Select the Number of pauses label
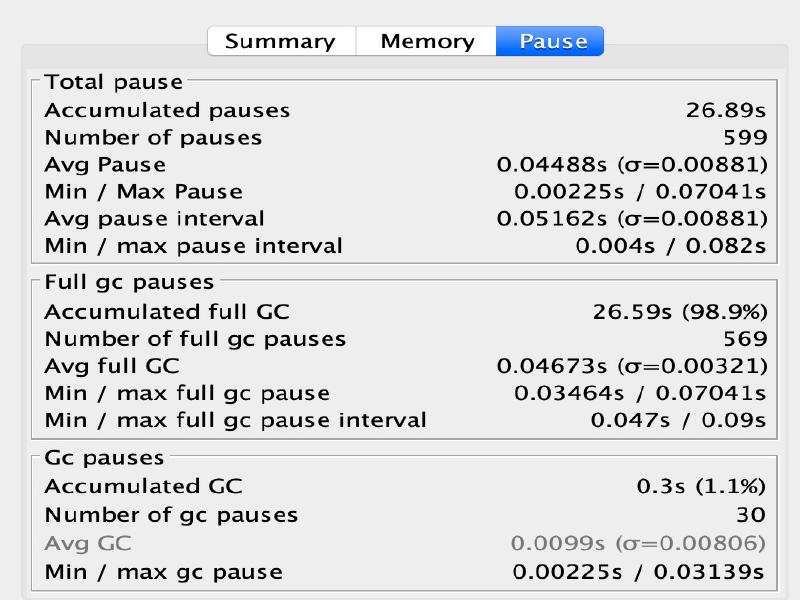The height and width of the screenshot is (600, 800). point(153,138)
